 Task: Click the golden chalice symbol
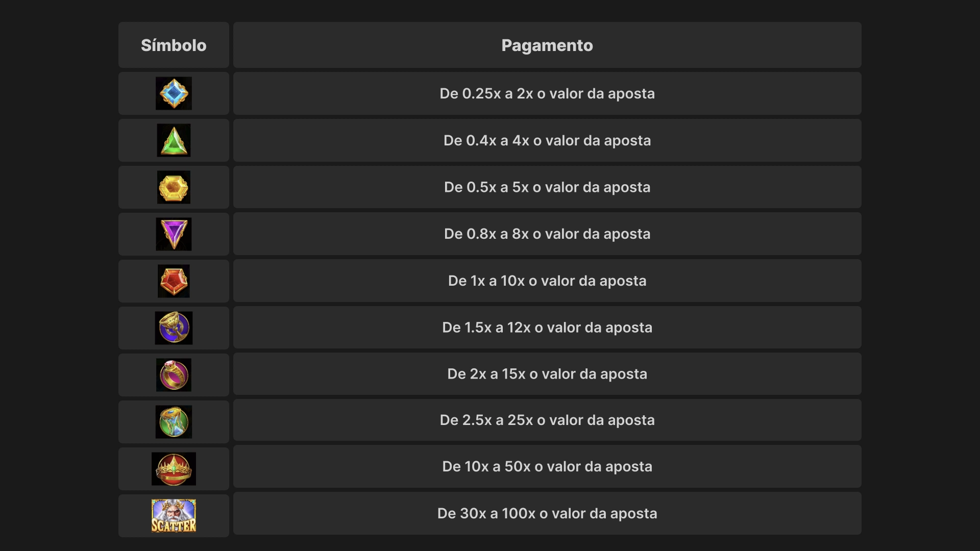point(174,328)
